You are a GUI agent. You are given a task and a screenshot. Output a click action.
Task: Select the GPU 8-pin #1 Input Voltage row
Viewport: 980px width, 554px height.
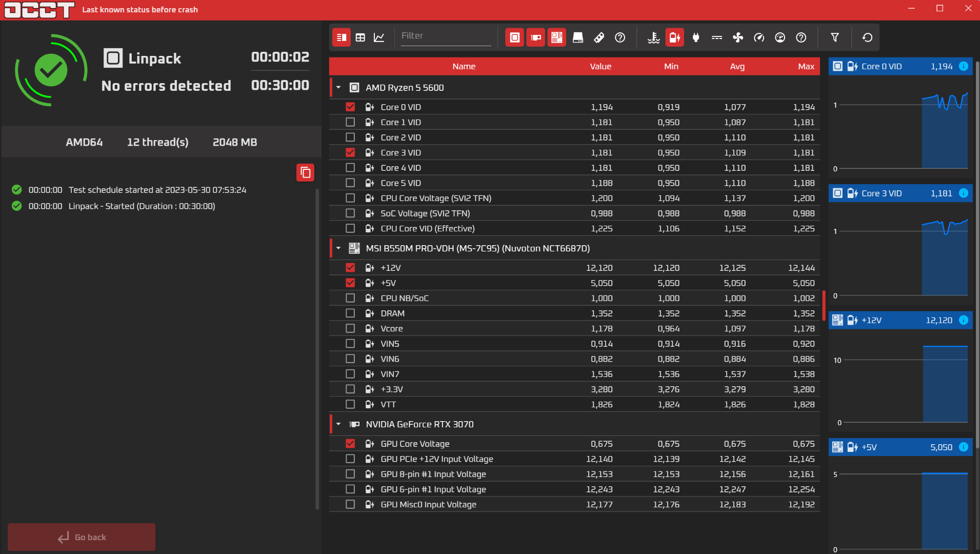[574, 474]
